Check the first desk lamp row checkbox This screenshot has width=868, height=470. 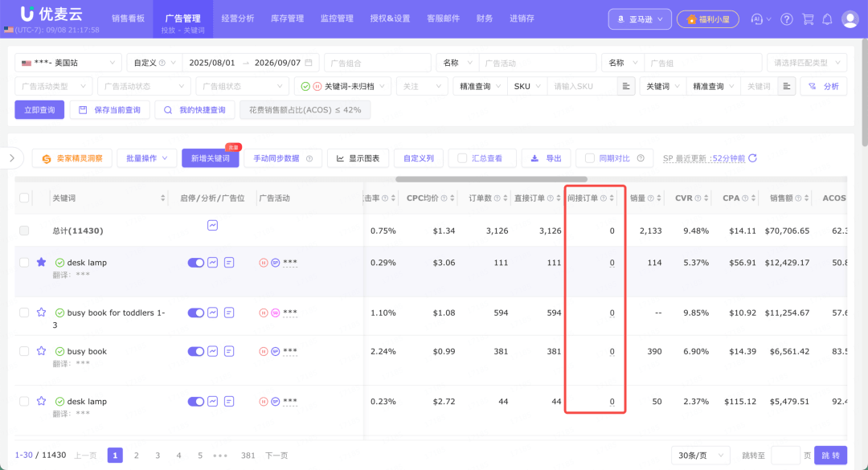click(x=24, y=263)
